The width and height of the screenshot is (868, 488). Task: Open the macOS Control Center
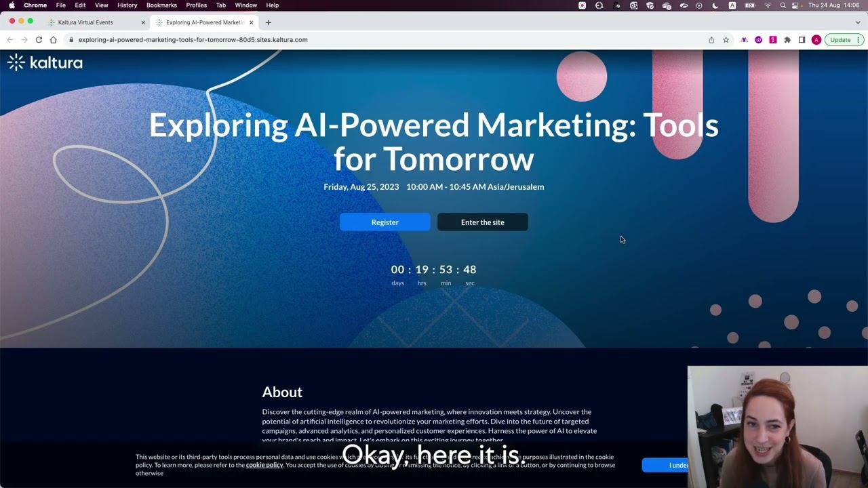pos(796,5)
